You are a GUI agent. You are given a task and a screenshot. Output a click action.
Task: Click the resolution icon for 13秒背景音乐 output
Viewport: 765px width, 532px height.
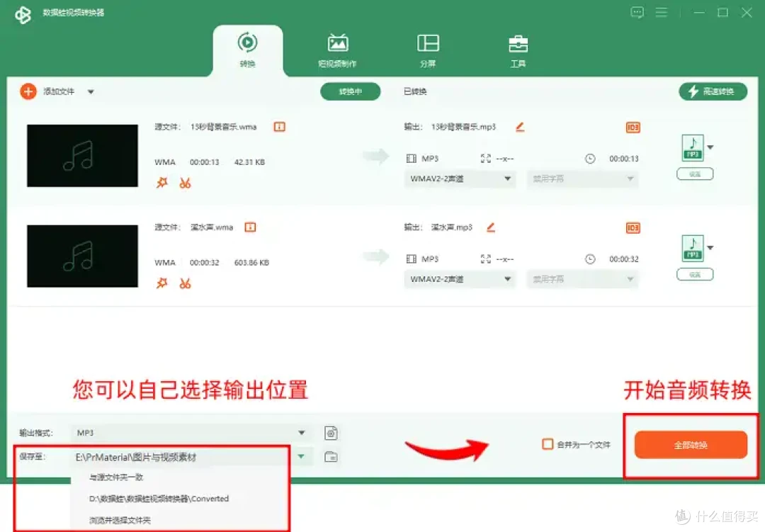click(485, 159)
